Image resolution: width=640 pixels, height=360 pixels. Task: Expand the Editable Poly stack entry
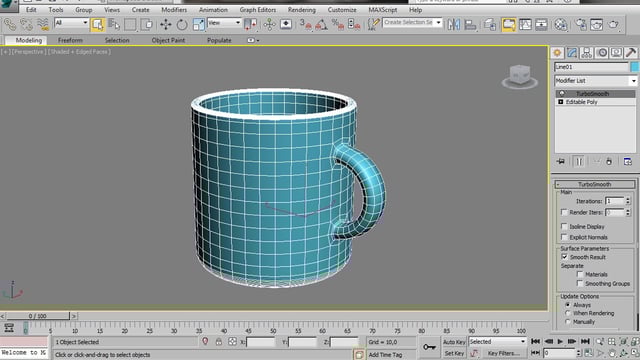pos(560,102)
